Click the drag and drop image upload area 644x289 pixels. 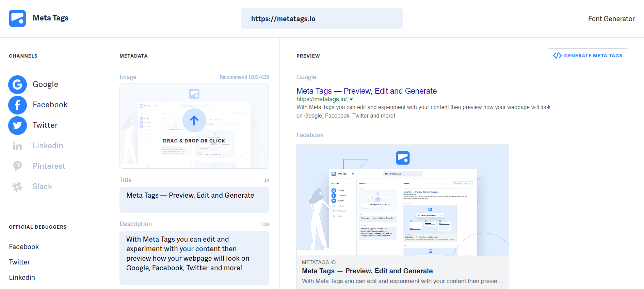pyautogui.click(x=194, y=126)
